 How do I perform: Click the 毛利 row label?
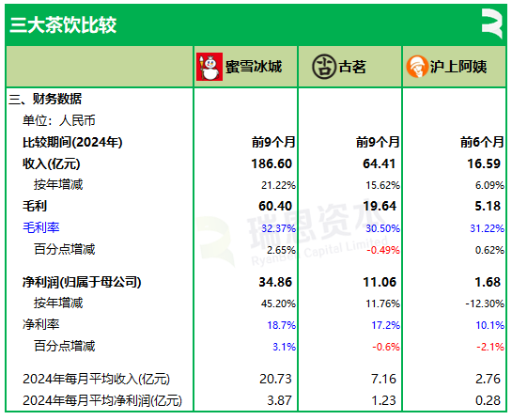point(35,206)
